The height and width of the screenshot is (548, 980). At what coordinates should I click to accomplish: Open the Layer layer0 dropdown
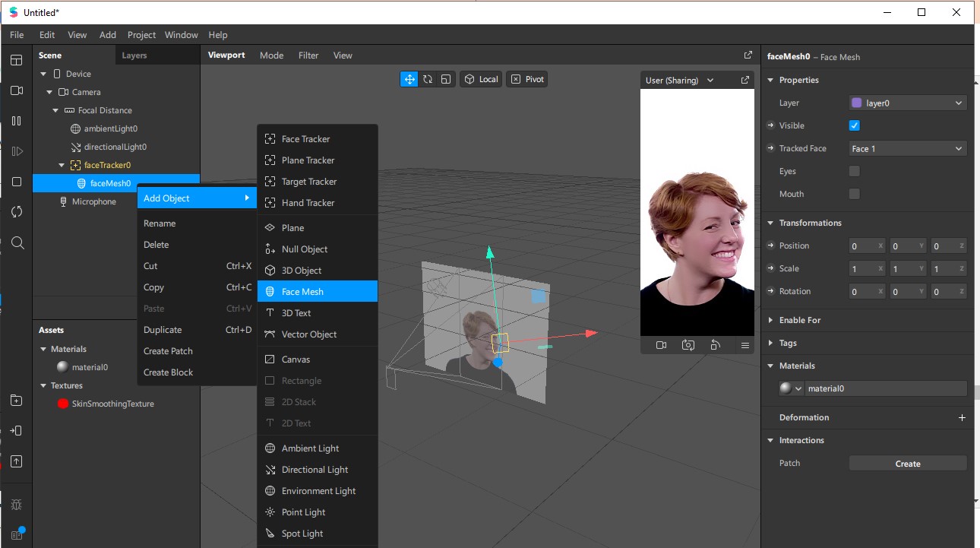click(x=908, y=103)
